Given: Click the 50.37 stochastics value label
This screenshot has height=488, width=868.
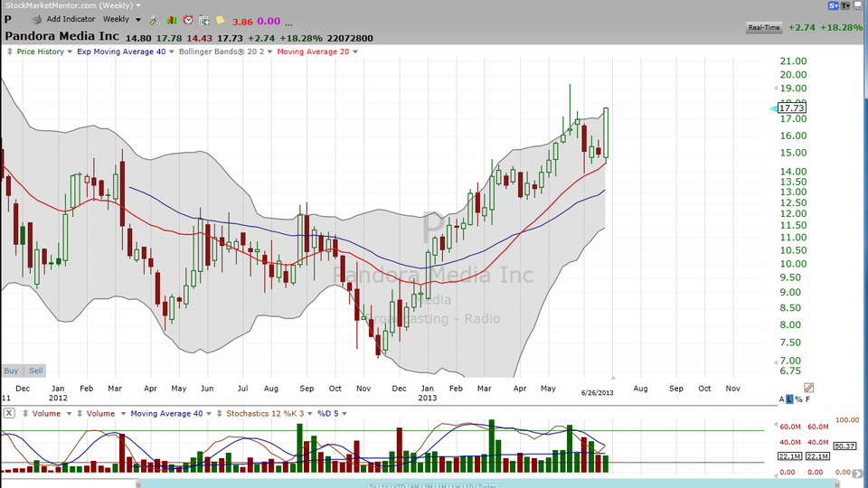Looking at the screenshot, I should coord(845,446).
